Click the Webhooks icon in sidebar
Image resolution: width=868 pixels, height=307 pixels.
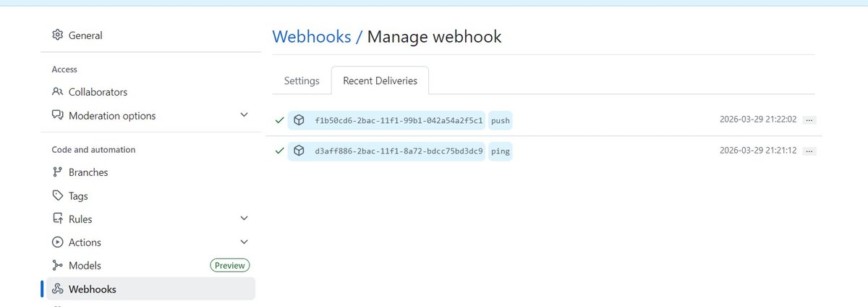[x=58, y=289]
